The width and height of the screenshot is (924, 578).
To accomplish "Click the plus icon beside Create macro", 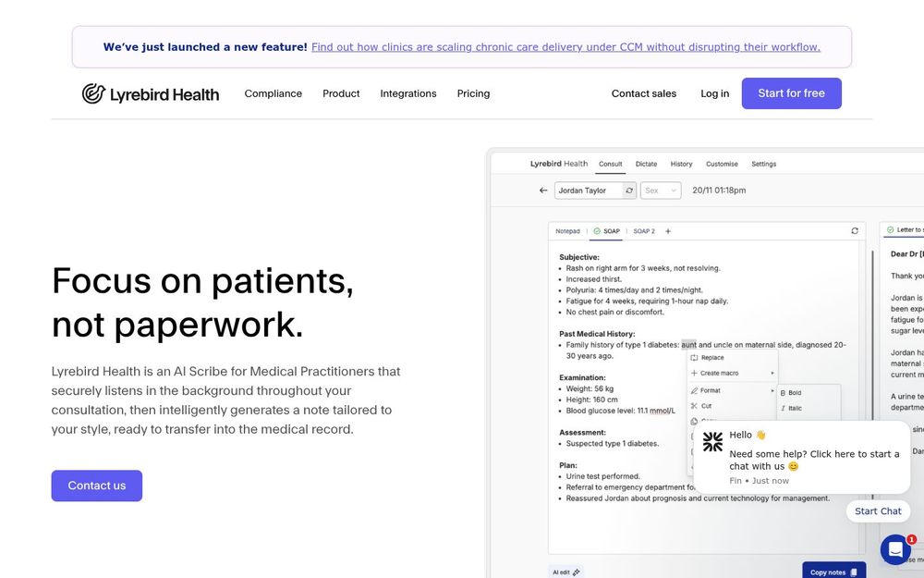I will (x=694, y=373).
